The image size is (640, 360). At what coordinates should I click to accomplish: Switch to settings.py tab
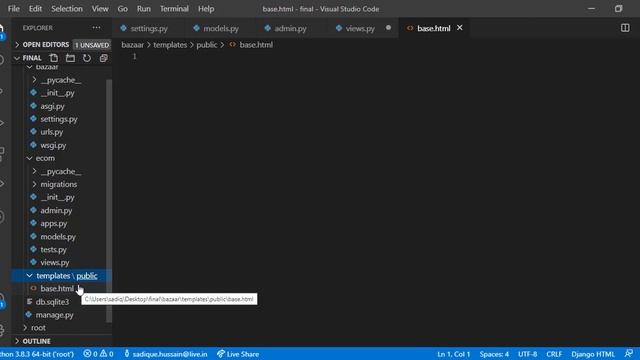point(149,28)
